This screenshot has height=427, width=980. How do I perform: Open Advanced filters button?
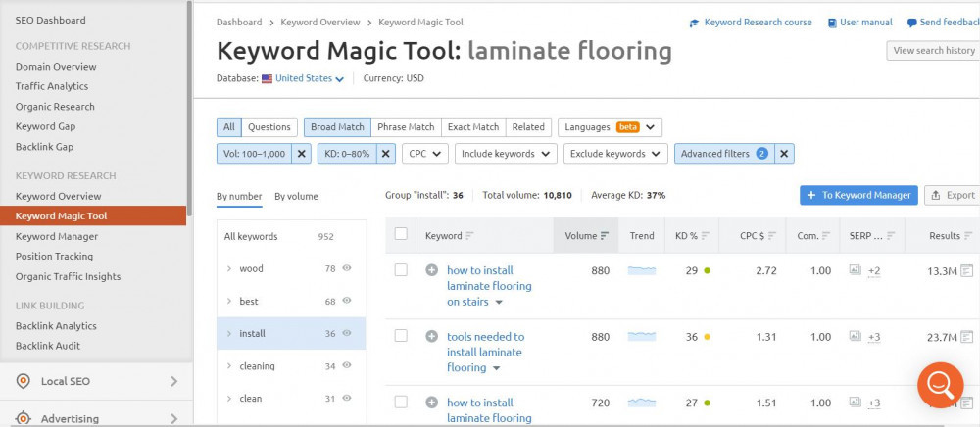724,154
